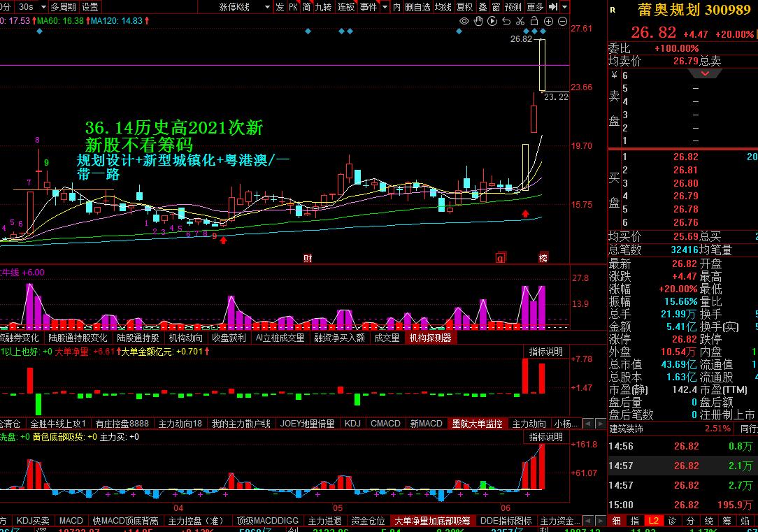Select the scissors cut tool icon
The width and height of the screenshot is (758, 532).
click(x=520, y=21)
